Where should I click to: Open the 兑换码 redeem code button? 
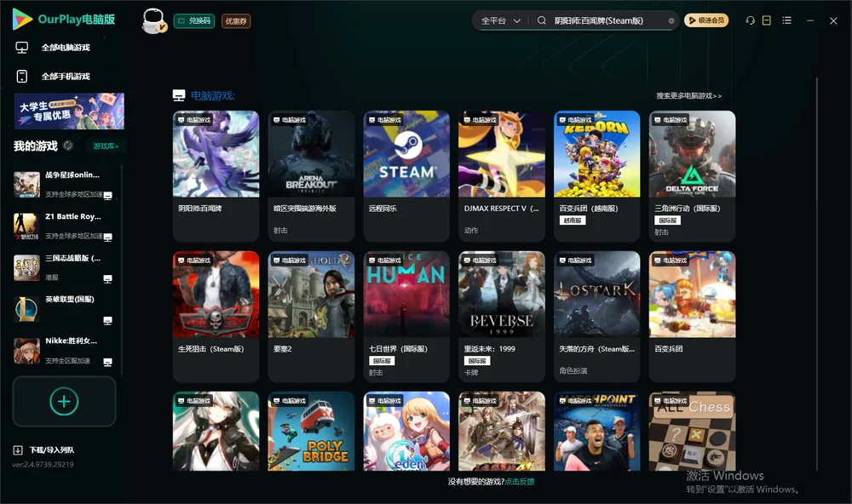[x=194, y=21]
